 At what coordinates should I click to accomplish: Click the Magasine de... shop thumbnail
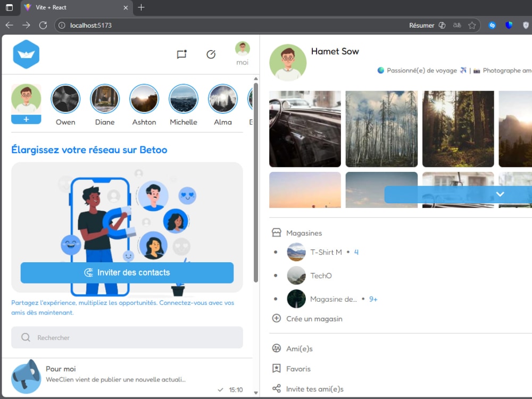(x=296, y=299)
